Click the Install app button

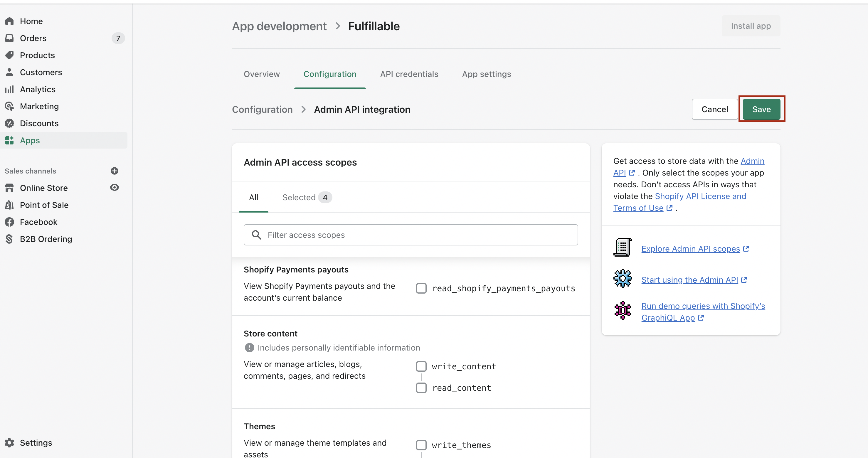[x=751, y=26]
